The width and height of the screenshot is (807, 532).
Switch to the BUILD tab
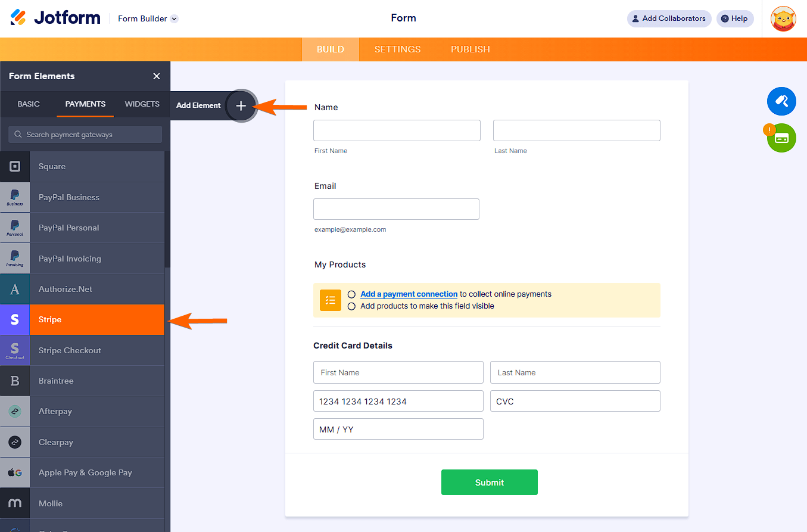coord(331,49)
